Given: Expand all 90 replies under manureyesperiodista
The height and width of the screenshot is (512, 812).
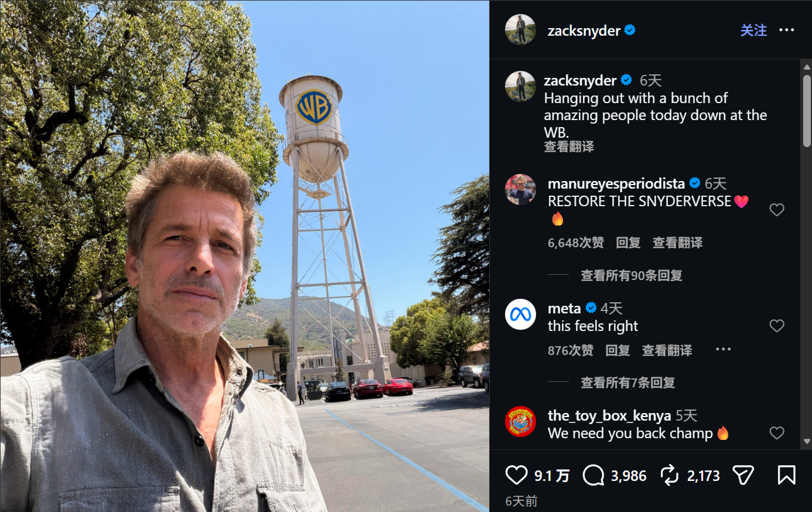Looking at the screenshot, I should click(x=631, y=275).
